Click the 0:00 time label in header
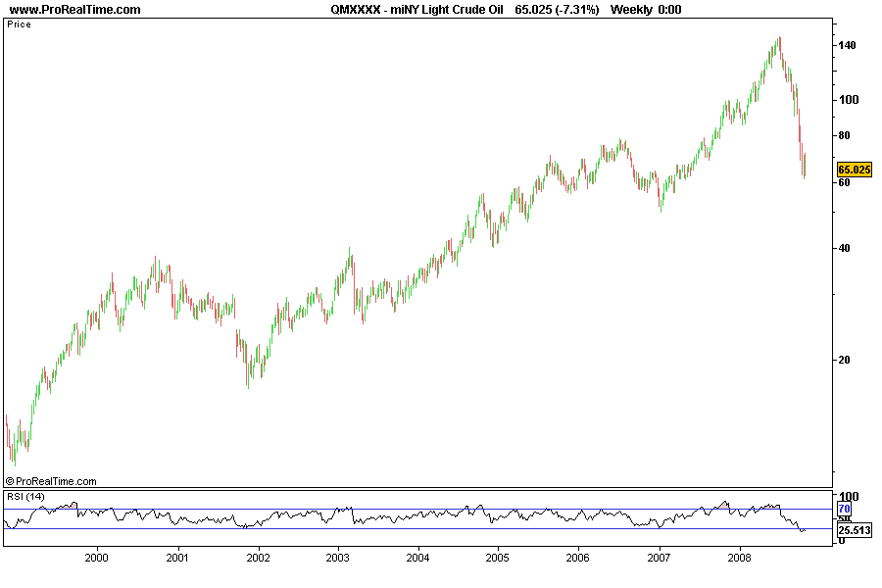This screenshot has height=588, width=882. (x=669, y=10)
